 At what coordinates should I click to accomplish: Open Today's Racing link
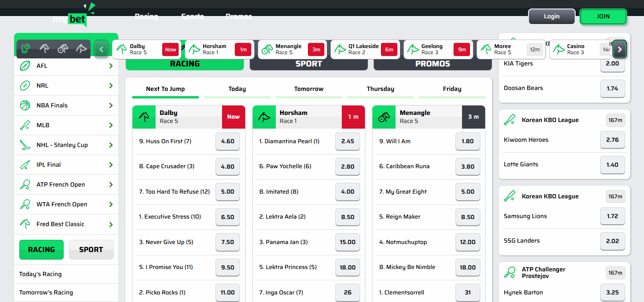(x=41, y=274)
